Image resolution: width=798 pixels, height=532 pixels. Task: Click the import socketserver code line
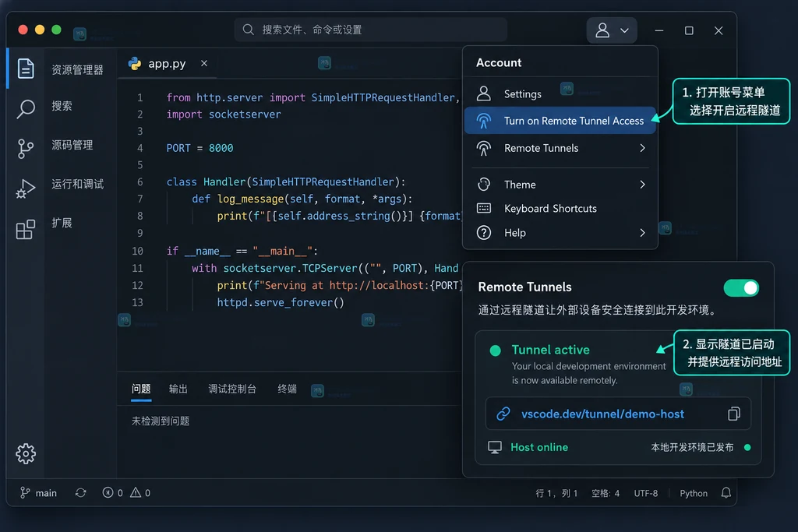click(224, 114)
